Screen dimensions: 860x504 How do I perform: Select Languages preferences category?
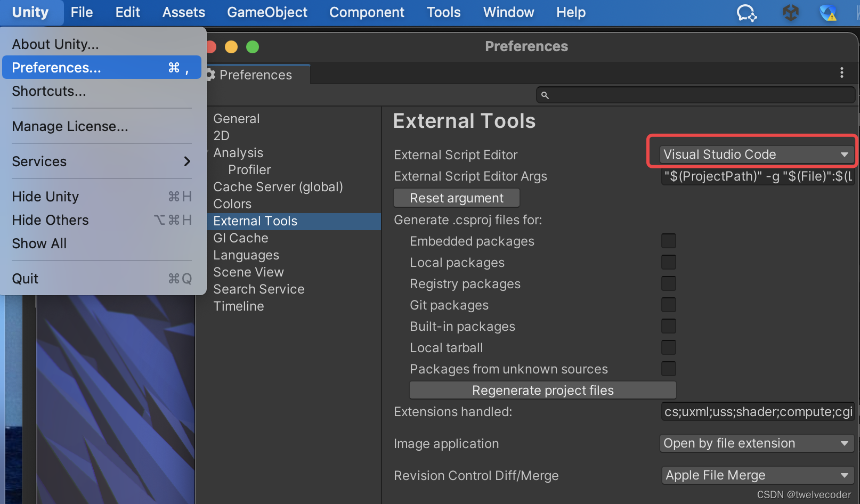246,255
